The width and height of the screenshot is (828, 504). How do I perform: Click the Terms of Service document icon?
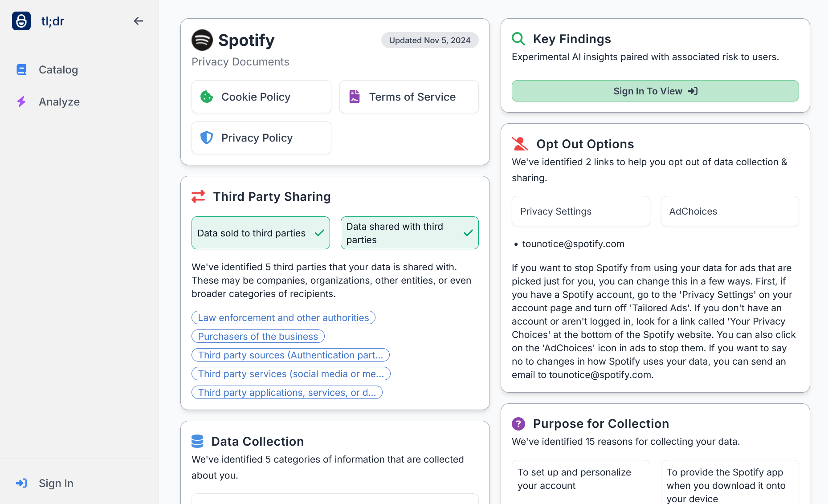pos(355,97)
